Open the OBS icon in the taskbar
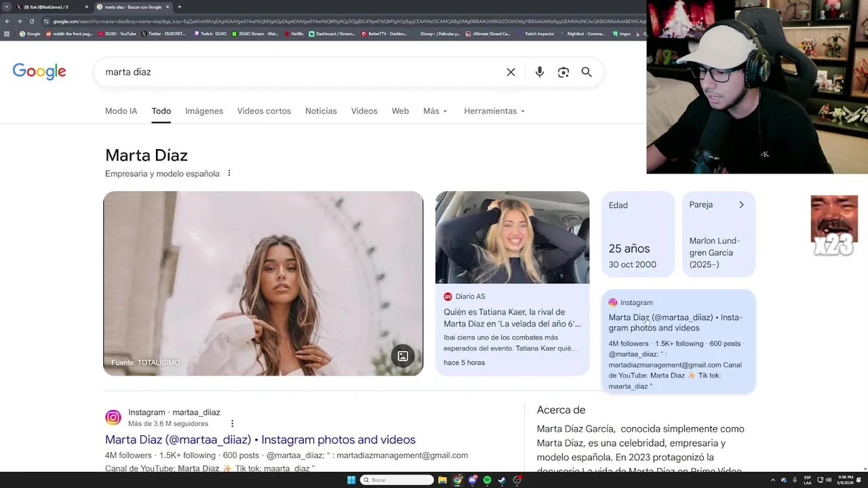Screen dimensions: 868x488 [517, 480]
